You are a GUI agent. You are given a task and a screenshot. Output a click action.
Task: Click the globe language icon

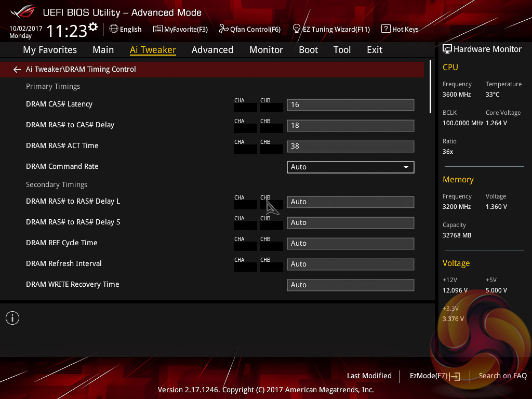(x=114, y=29)
